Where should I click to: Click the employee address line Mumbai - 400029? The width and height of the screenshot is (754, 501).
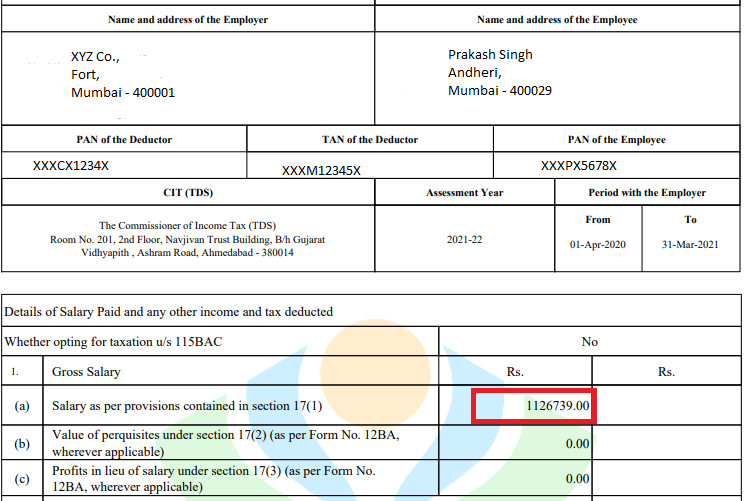[x=500, y=90]
